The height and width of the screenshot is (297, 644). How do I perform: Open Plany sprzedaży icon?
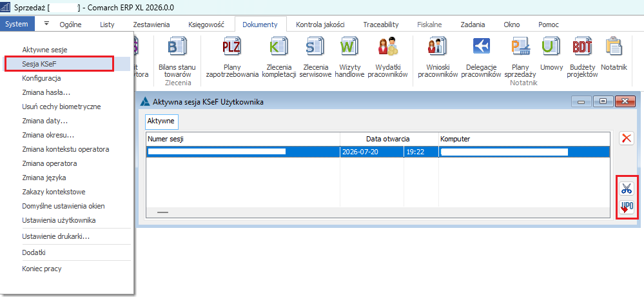(520, 47)
